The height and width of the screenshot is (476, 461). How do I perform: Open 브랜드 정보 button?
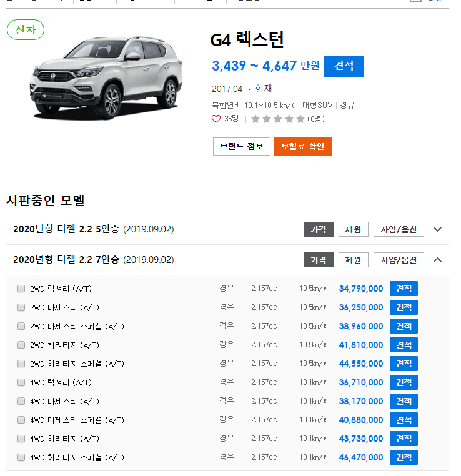pos(242,146)
